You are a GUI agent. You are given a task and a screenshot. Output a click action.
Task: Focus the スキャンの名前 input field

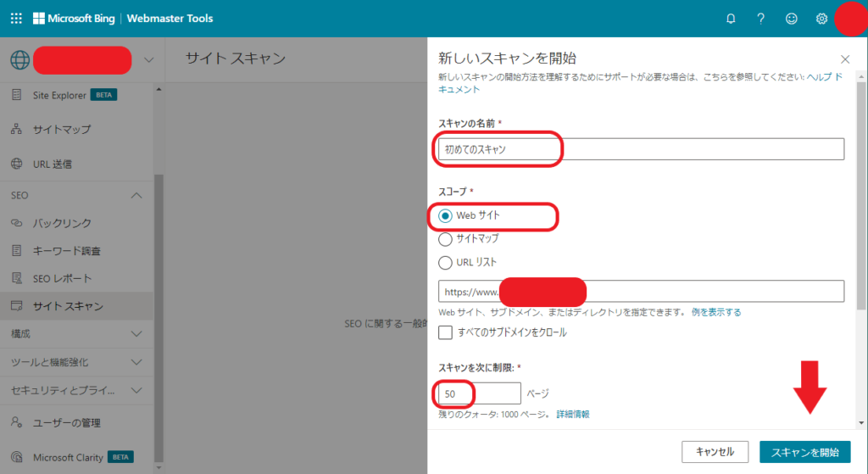[x=641, y=149]
